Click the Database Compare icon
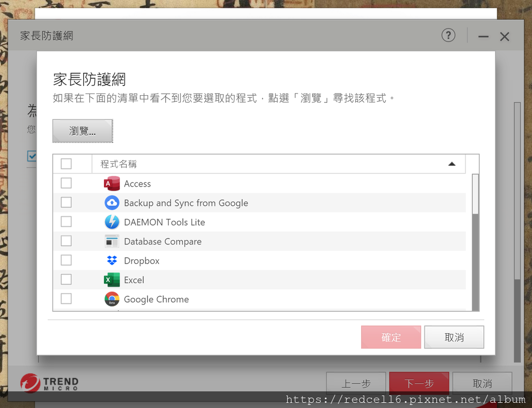 112,241
